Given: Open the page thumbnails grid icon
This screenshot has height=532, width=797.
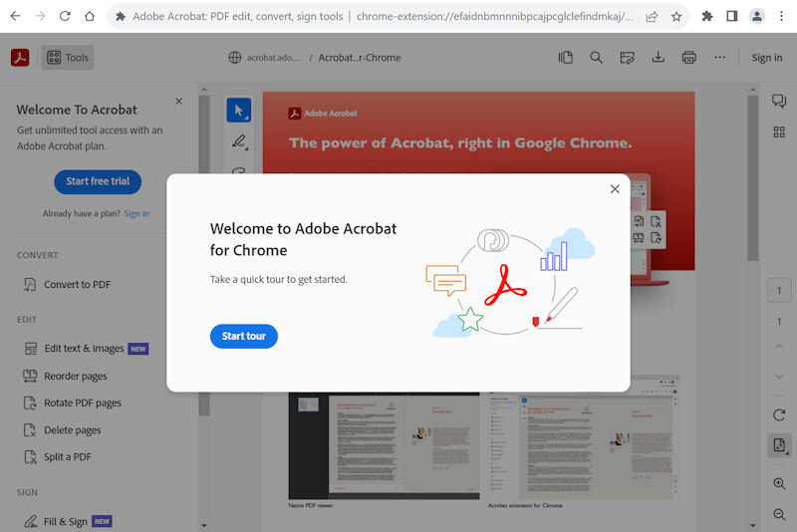Looking at the screenshot, I should (x=779, y=133).
